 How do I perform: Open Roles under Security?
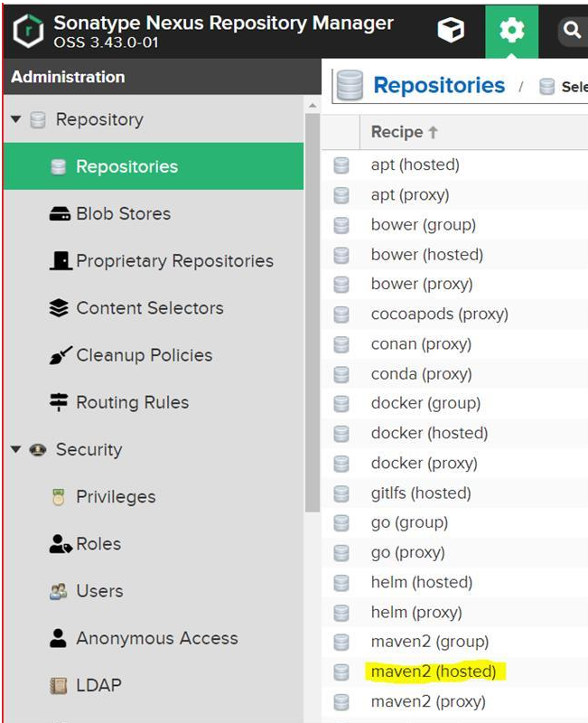(x=98, y=544)
